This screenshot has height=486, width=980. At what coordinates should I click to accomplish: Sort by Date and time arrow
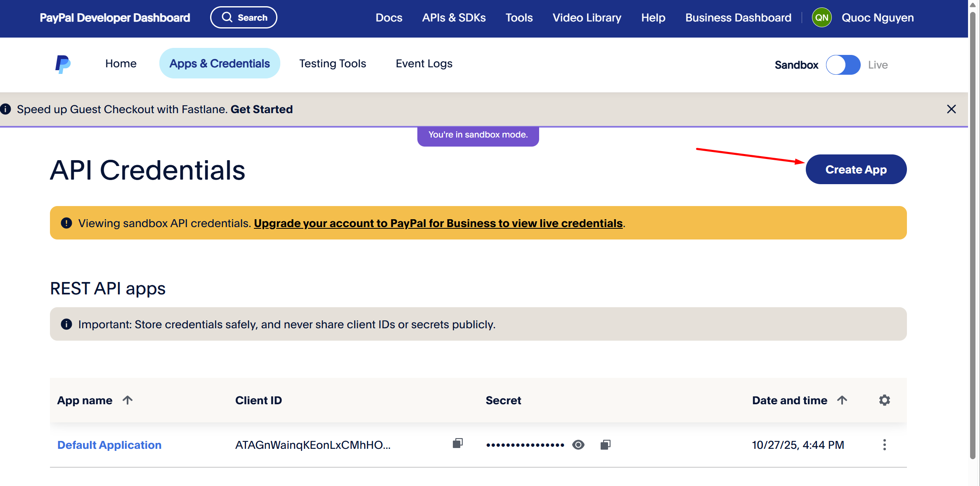point(842,400)
